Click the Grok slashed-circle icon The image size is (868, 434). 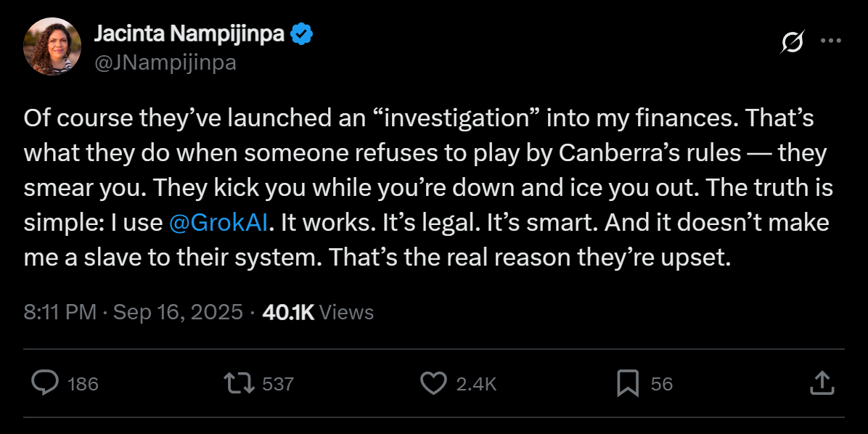(x=792, y=43)
